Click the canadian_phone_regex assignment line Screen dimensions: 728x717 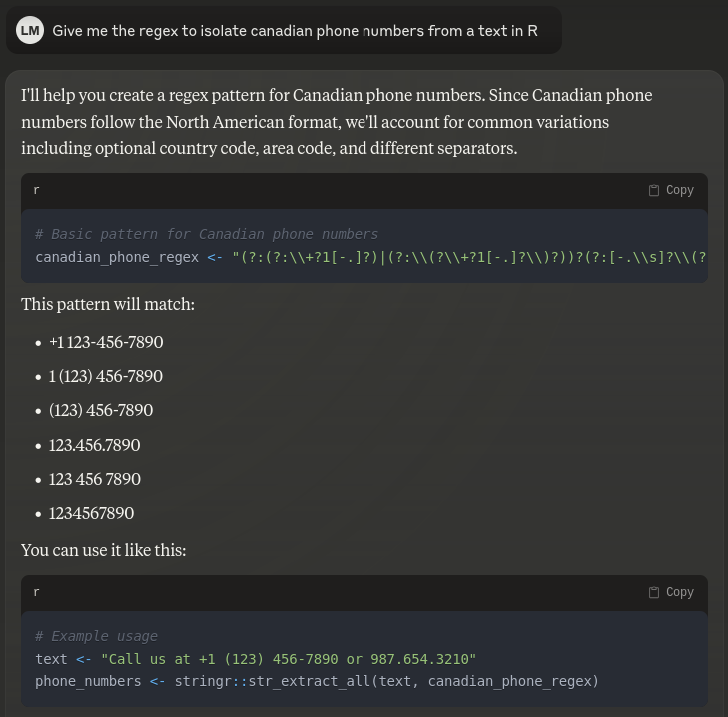pos(369,257)
